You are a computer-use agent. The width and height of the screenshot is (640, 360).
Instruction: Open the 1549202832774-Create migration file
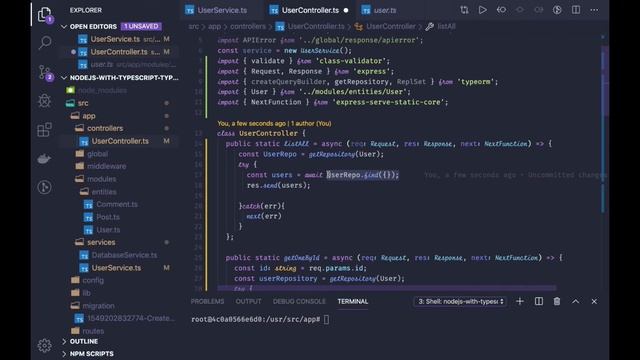(131, 318)
